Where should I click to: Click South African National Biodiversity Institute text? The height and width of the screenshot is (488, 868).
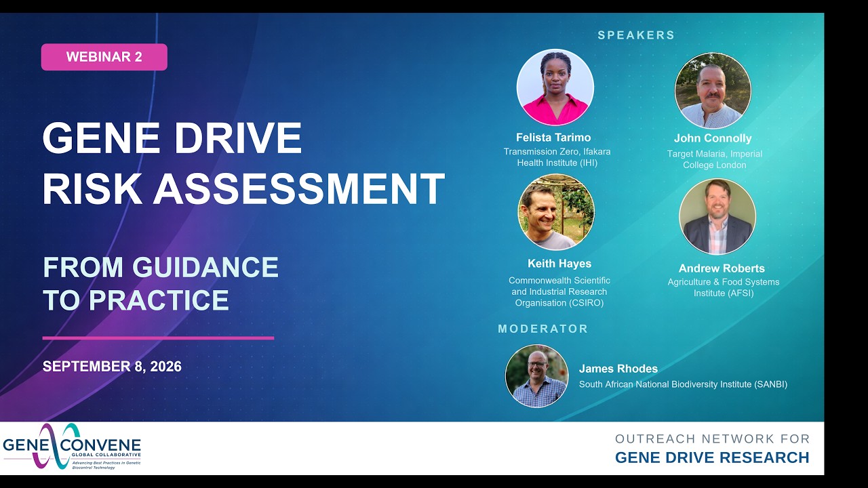click(683, 384)
